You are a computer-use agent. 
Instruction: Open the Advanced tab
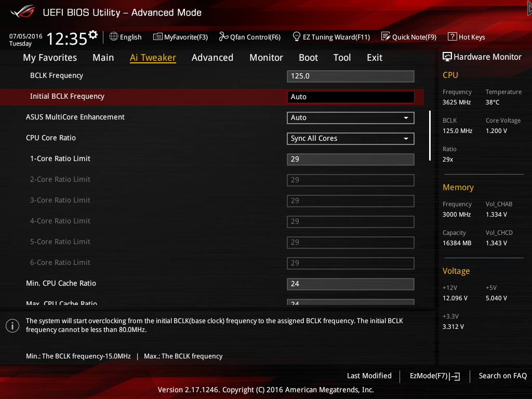212,58
